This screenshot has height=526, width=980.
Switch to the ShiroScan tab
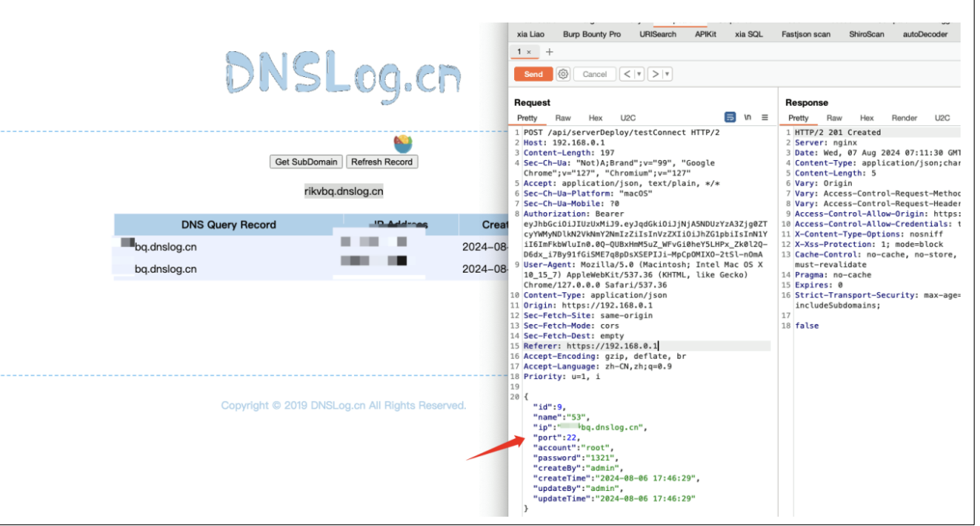coord(866,34)
